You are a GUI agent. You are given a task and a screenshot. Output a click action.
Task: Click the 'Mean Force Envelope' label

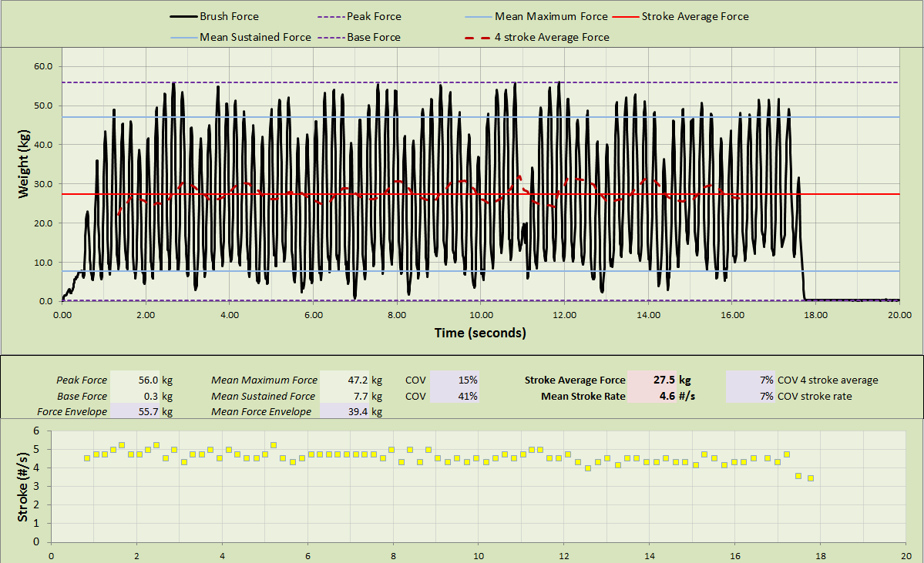pyautogui.click(x=262, y=411)
